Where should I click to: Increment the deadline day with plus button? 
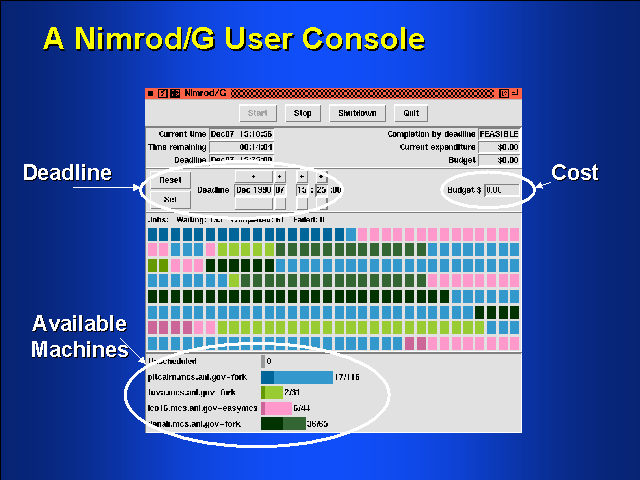(280, 176)
